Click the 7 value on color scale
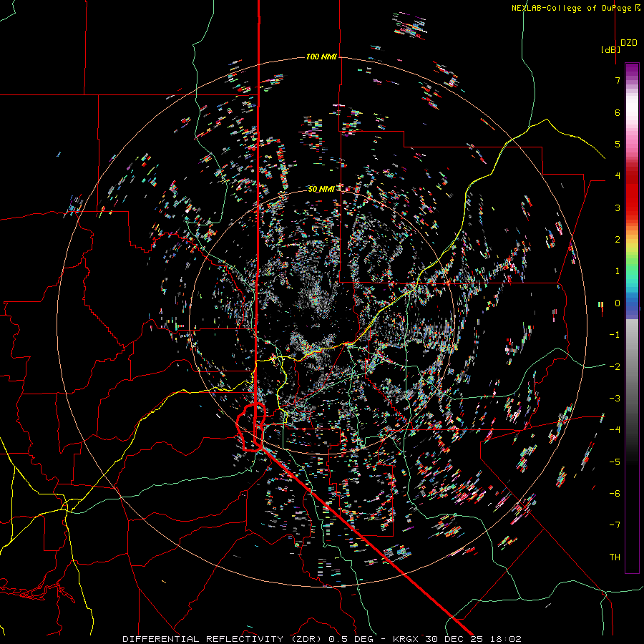The width and height of the screenshot is (644, 644). click(x=618, y=80)
